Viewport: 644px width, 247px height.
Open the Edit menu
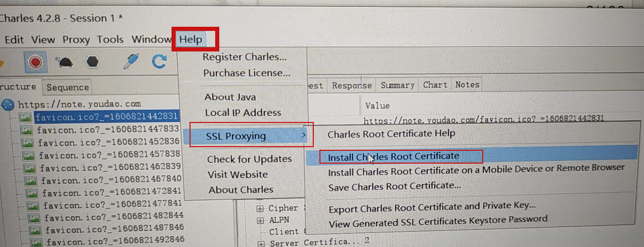pyautogui.click(x=14, y=40)
